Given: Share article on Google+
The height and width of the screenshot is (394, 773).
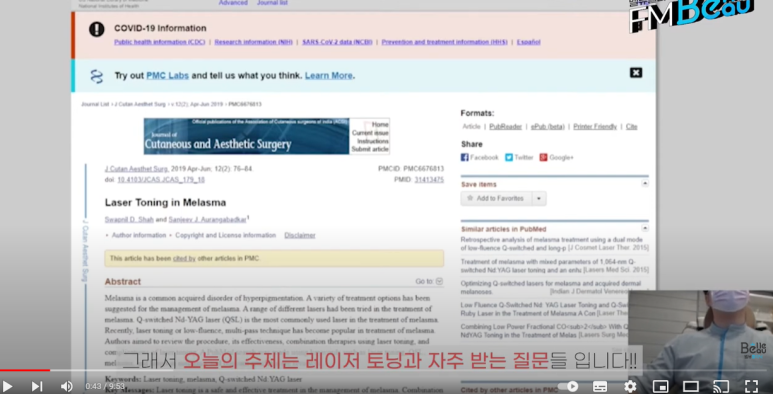Looking at the screenshot, I should click(557, 157).
